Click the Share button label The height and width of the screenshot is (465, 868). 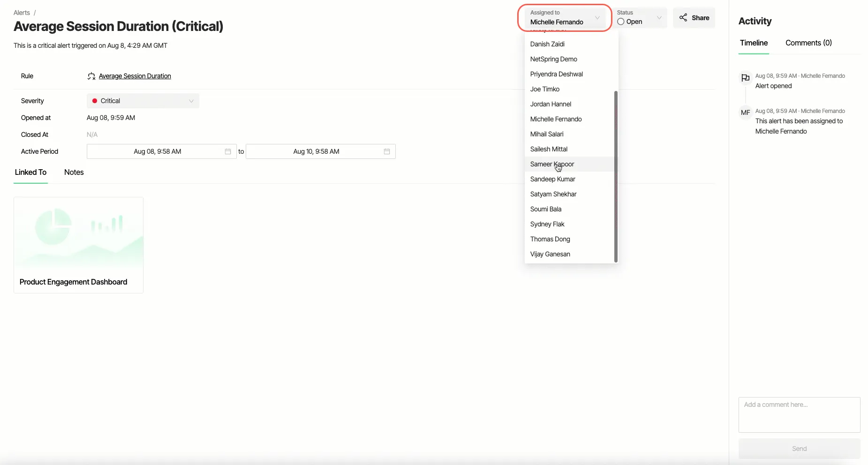[700, 18]
